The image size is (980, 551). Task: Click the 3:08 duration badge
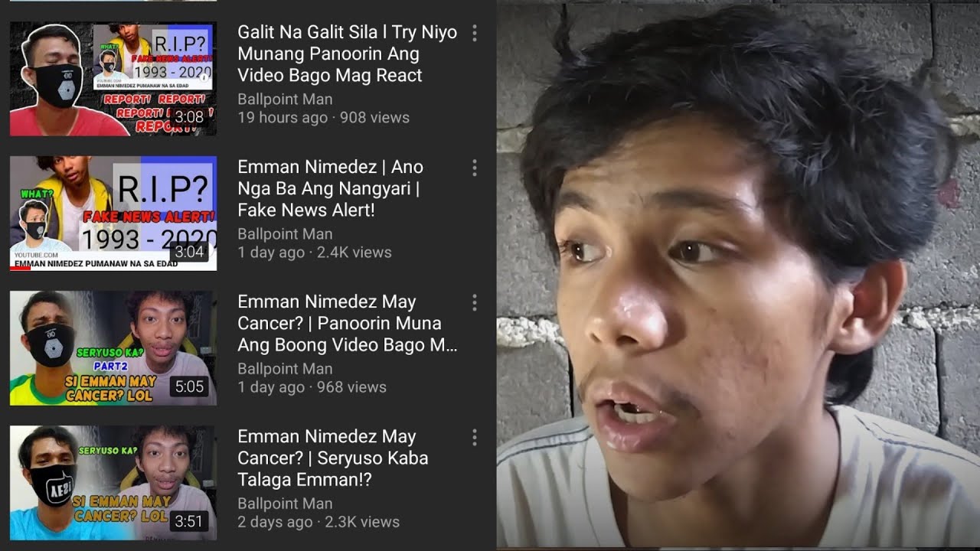point(189,117)
